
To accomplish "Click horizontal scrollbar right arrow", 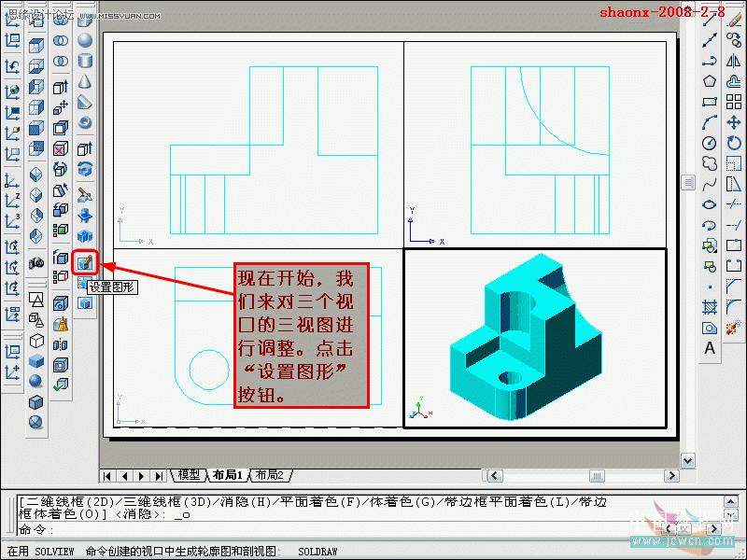I will [x=671, y=476].
